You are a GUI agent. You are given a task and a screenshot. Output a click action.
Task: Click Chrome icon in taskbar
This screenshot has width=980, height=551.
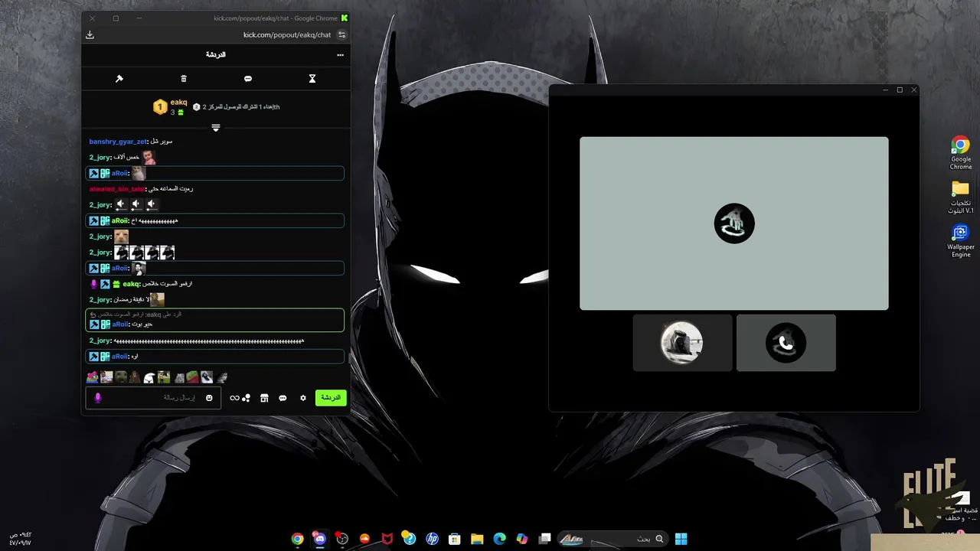(x=298, y=539)
